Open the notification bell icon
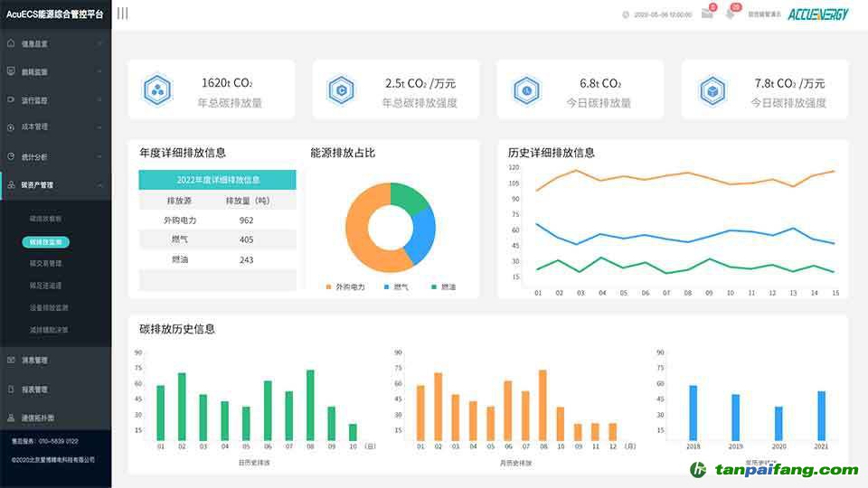Image resolution: width=868 pixels, height=488 pixels. (x=731, y=14)
